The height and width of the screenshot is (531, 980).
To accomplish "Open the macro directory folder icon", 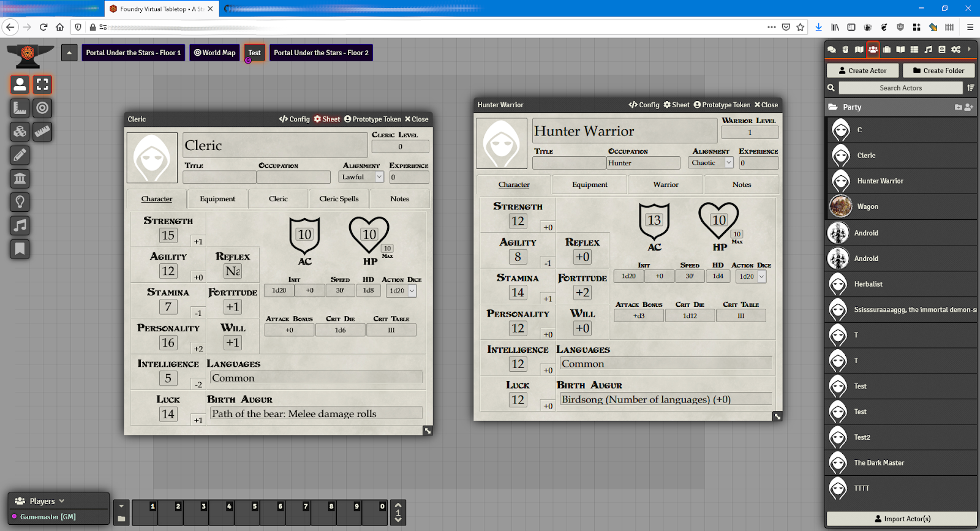I will pyautogui.click(x=121, y=519).
